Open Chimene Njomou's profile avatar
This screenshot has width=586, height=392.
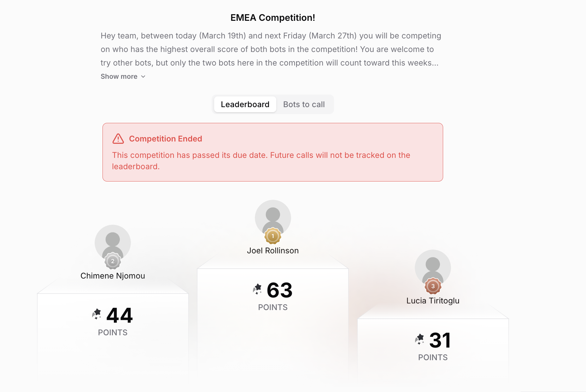pos(113,242)
